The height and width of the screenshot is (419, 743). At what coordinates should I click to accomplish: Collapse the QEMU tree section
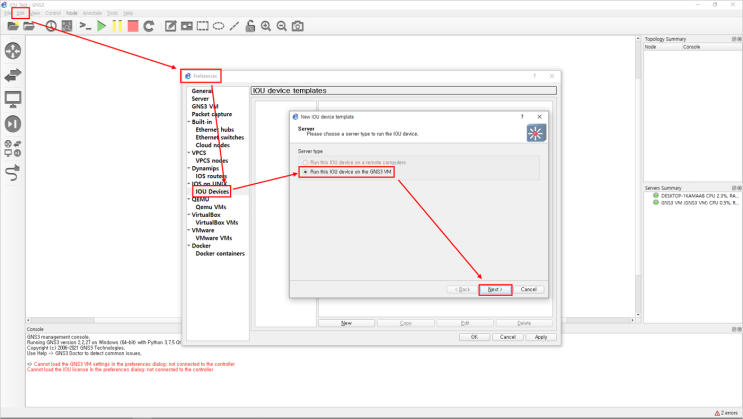(189, 199)
